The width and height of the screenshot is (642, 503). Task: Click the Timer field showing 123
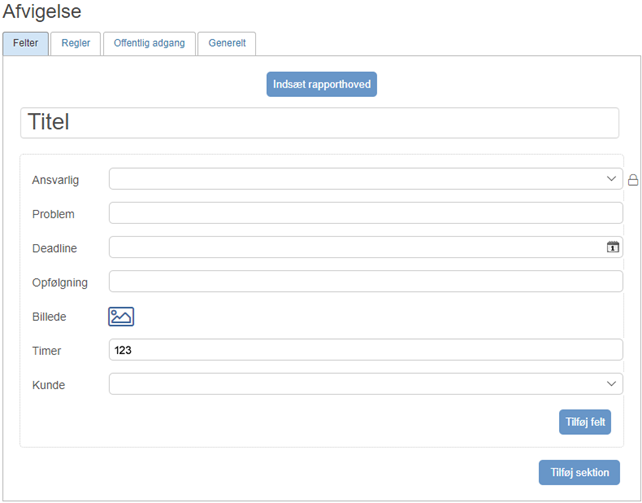[x=366, y=350]
